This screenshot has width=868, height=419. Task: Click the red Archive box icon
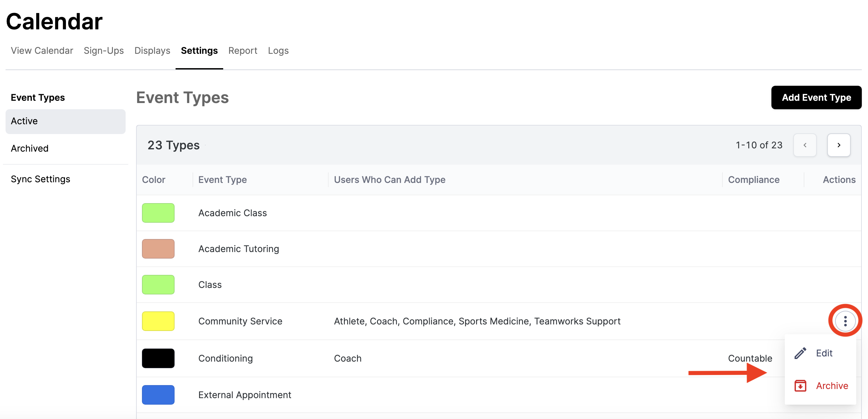(800, 385)
